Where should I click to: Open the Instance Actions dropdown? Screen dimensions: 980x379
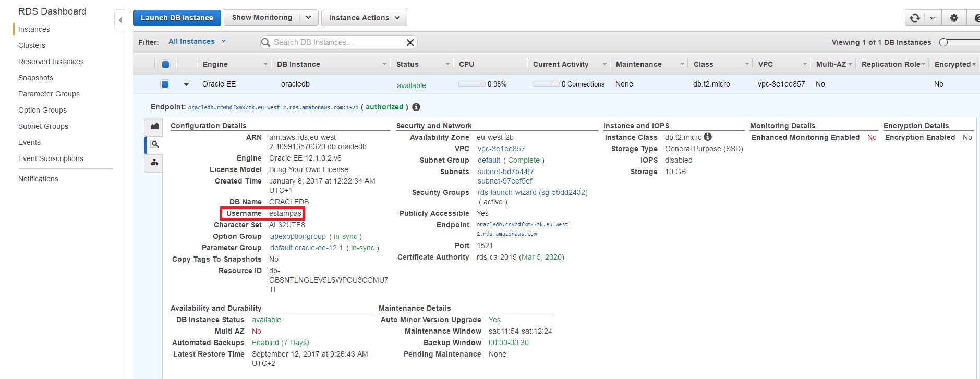tap(364, 18)
